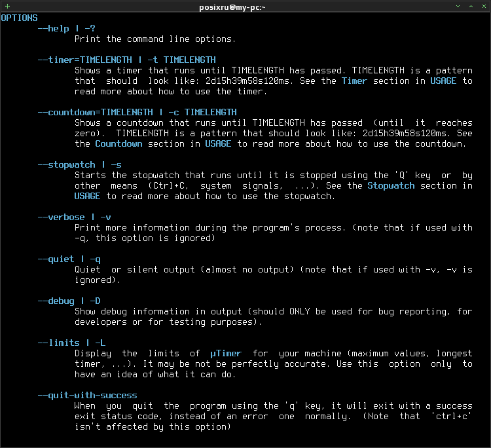Close the terminal window with X
Screen dimensions: 491x448
(484, 7)
